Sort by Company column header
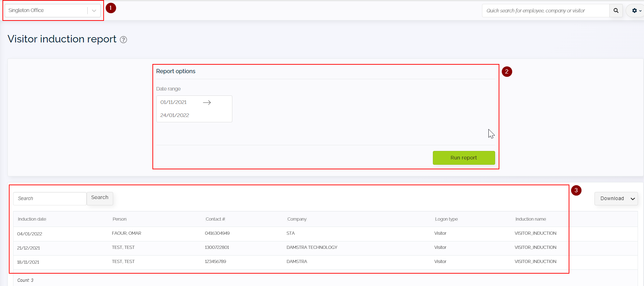Viewport: 644px width, 286px height. (x=297, y=219)
